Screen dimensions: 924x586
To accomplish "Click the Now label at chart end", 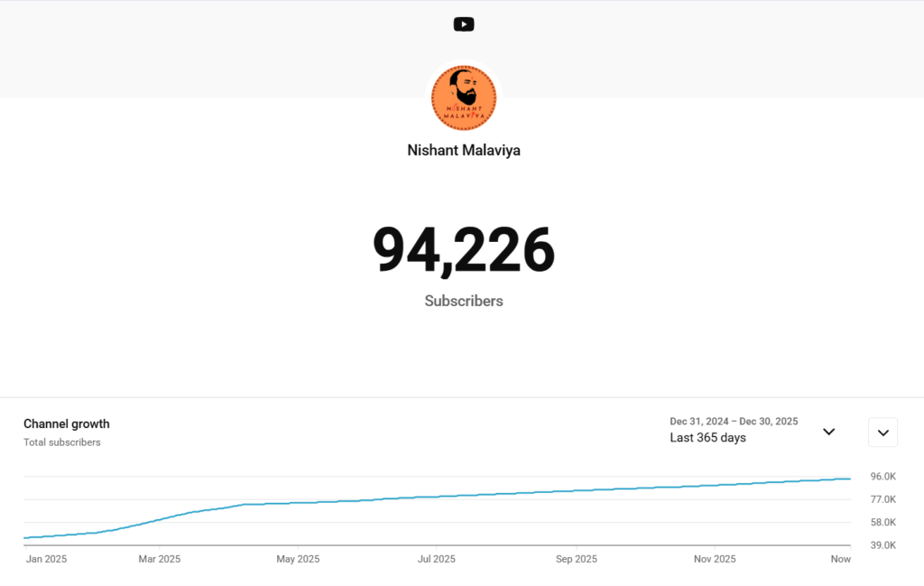I will [x=840, y=559].
